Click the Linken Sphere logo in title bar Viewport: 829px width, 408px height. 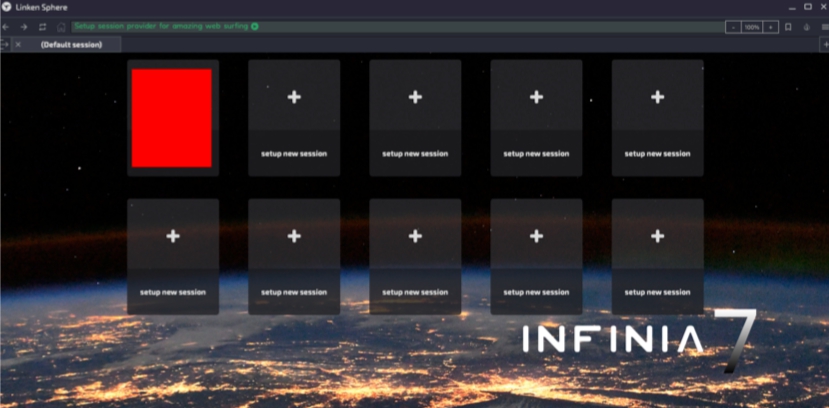pyautogui.click(x=7, y=7)
